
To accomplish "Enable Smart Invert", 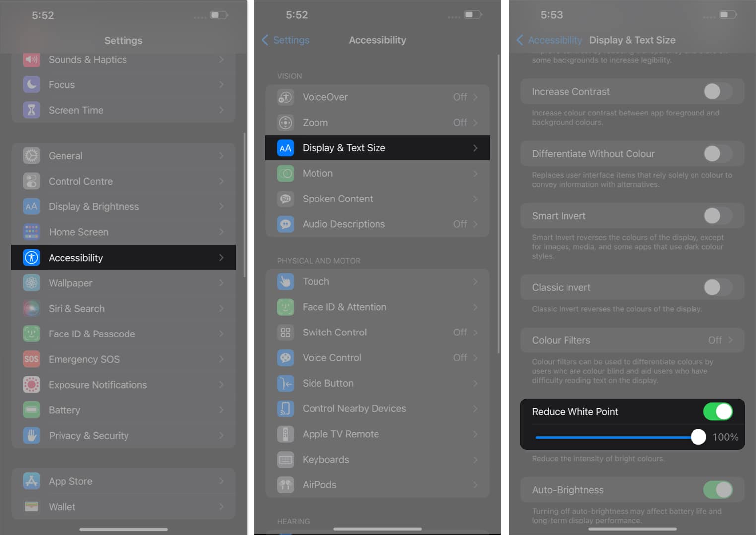I will click(x=718, y=216).
